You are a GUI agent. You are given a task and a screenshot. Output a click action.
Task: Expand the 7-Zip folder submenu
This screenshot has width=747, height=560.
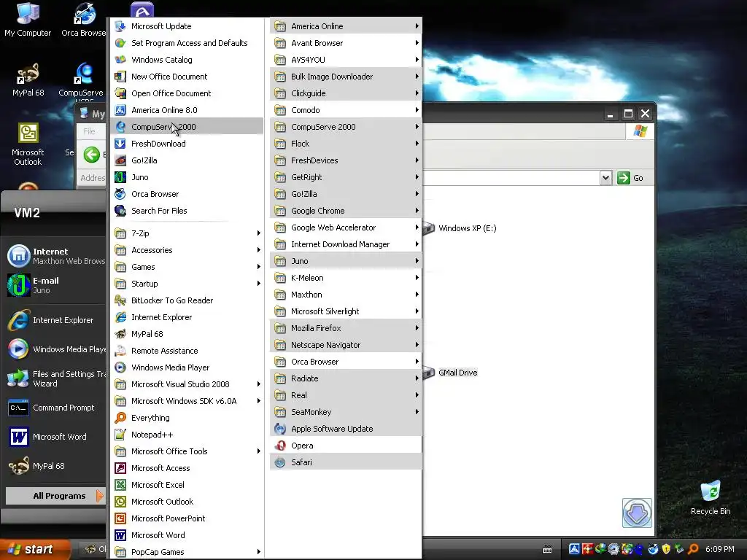click(187, 233)
